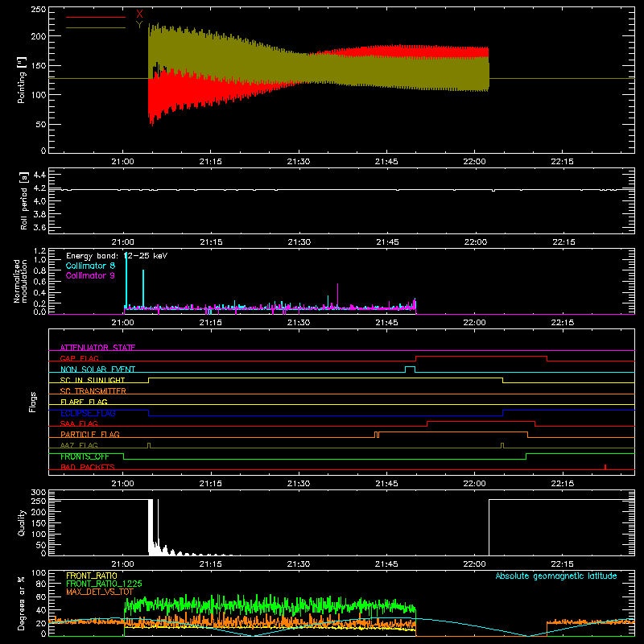Click the BAD_PACKETS flag label
The height and width of the screenshot is (644, 644).
[x=88, y=467]
